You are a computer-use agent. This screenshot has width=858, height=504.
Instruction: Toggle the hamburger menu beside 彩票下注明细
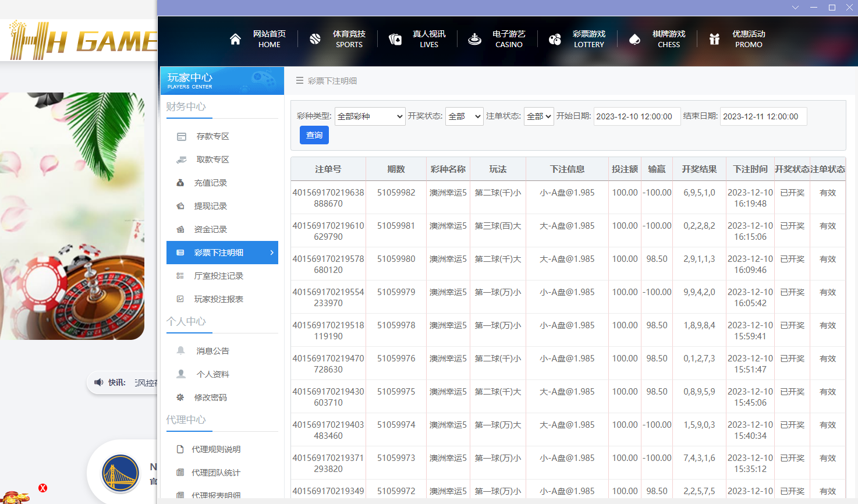pos(300,81)
